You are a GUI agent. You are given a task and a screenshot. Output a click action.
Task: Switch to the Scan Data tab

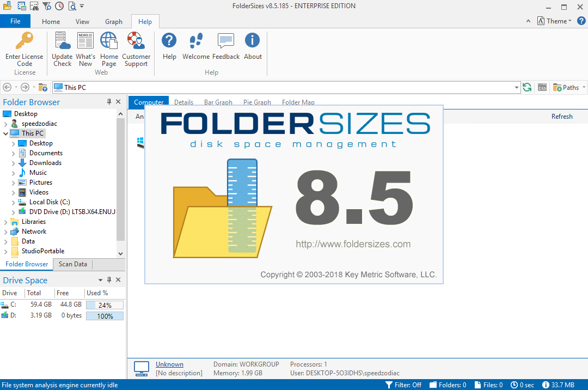[x=73, y=264]
